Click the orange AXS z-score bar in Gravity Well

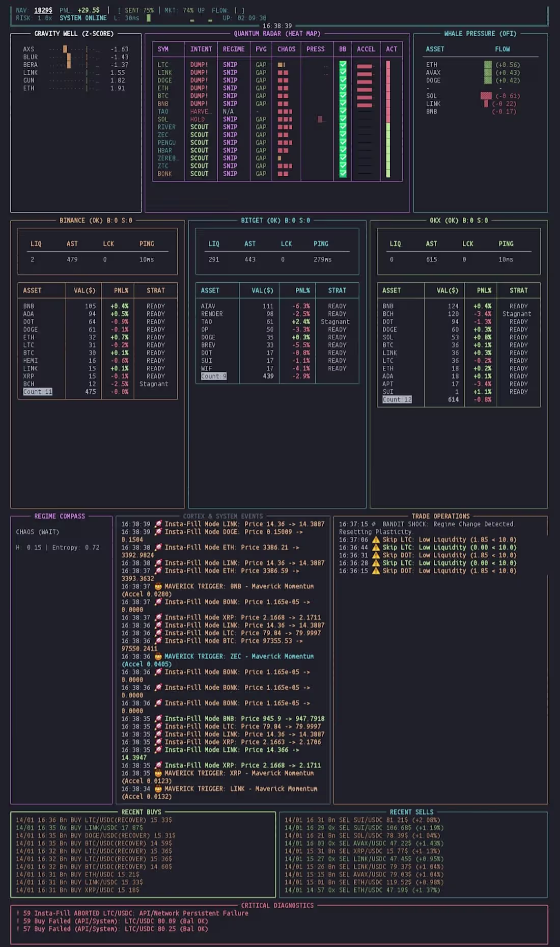point(65,49)
